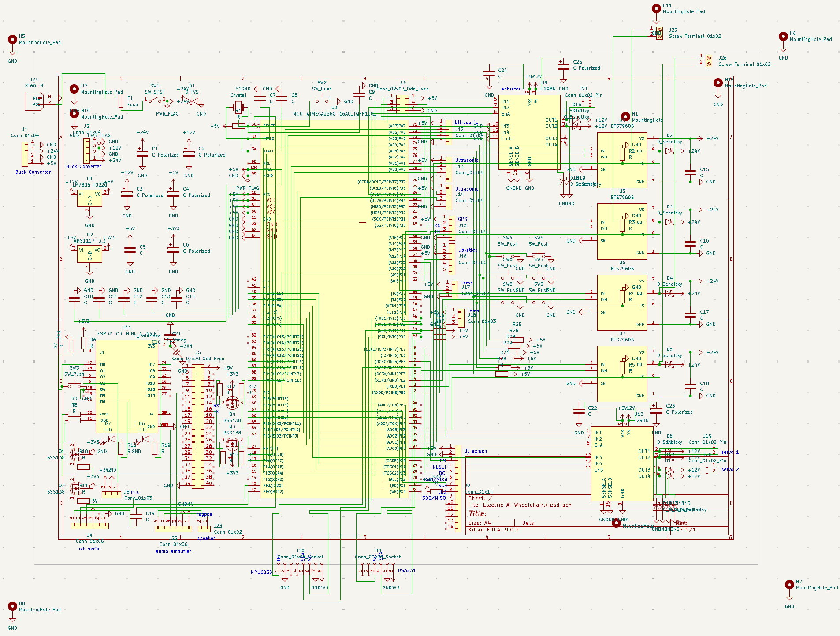Select the U2 AMS1117-3.3 regulator symbol
840x636 pixels.
[x=89, y=254]
